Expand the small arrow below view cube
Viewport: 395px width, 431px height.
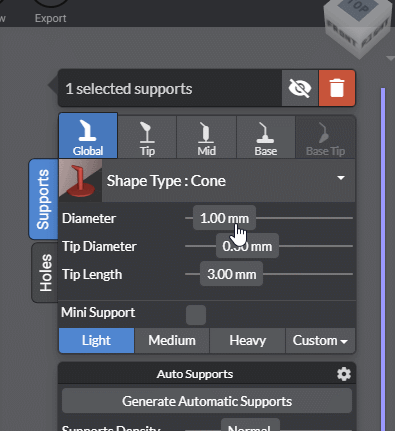pyautogui.click(x=390, y=59)
